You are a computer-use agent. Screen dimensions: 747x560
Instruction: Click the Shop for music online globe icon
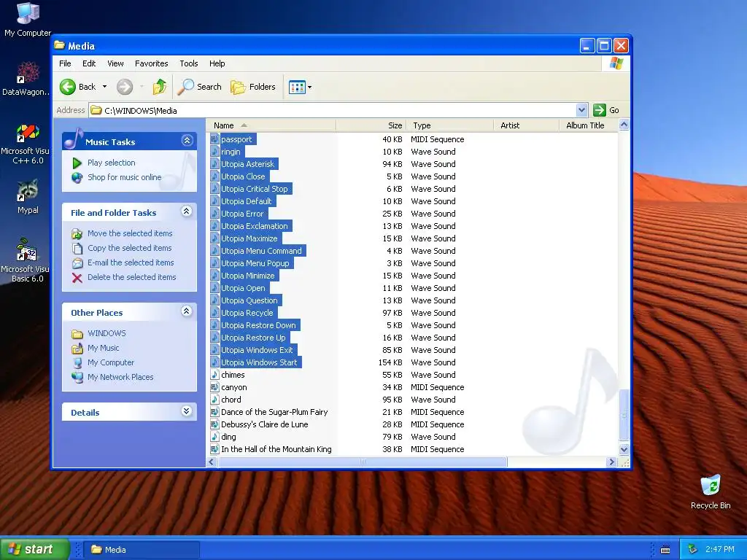77,178
